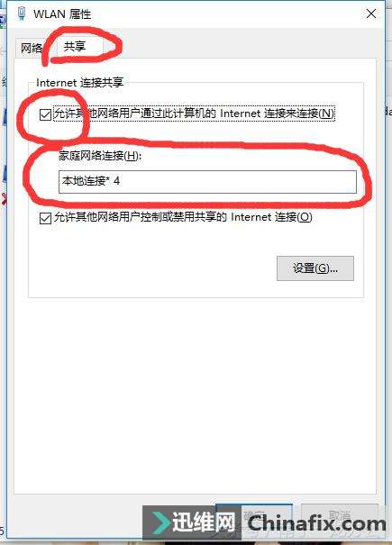Click the Chinafix.com watermark text

(316, 523)
